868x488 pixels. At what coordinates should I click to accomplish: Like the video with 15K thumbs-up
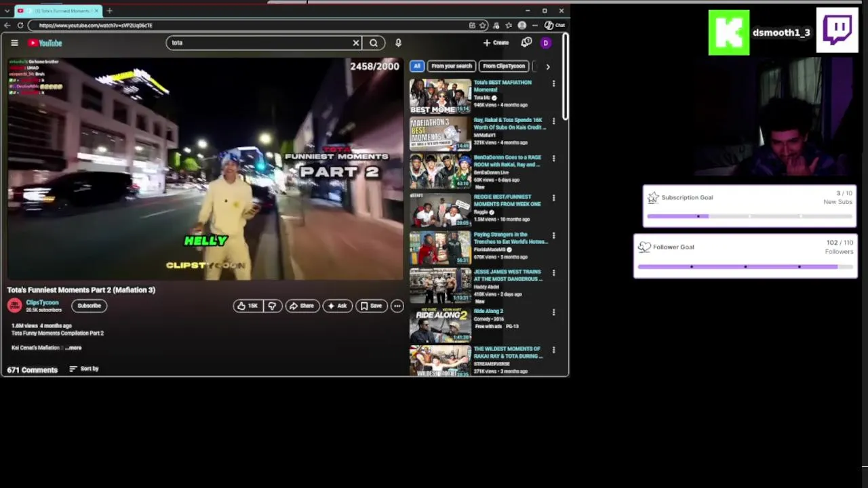click(x=247, y=306)
